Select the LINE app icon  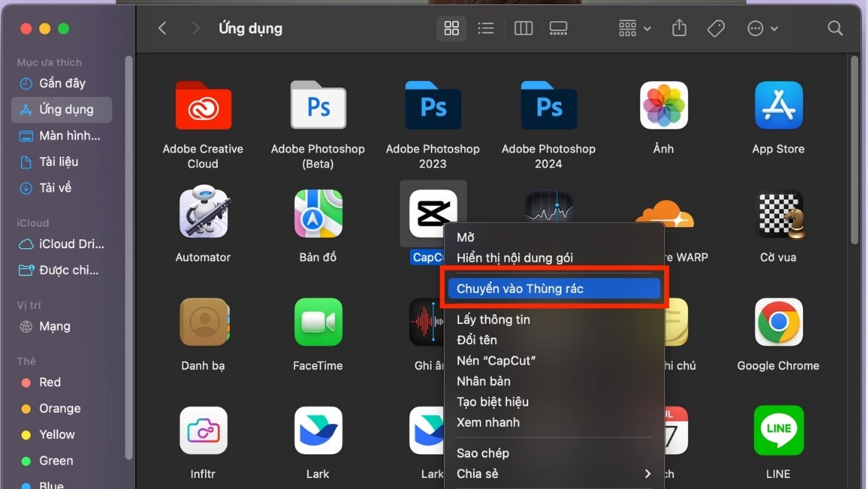(778, 430)
